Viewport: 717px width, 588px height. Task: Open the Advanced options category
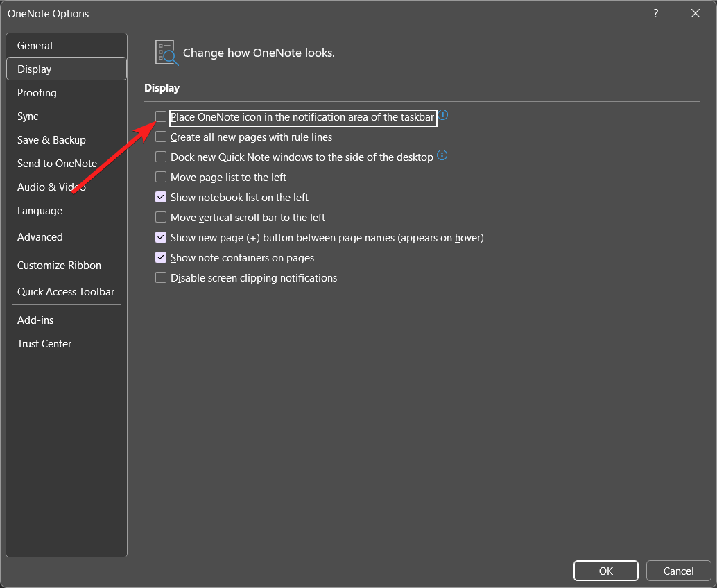[67, 237]
